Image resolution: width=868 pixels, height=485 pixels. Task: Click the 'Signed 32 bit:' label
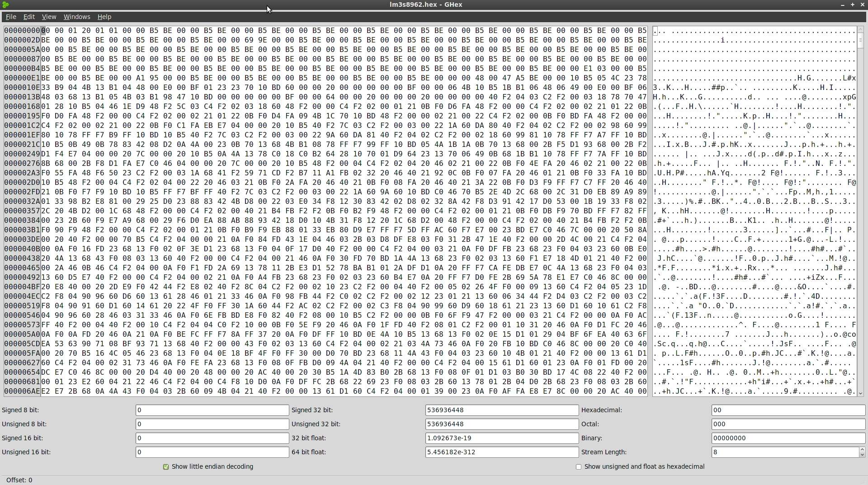312,410
